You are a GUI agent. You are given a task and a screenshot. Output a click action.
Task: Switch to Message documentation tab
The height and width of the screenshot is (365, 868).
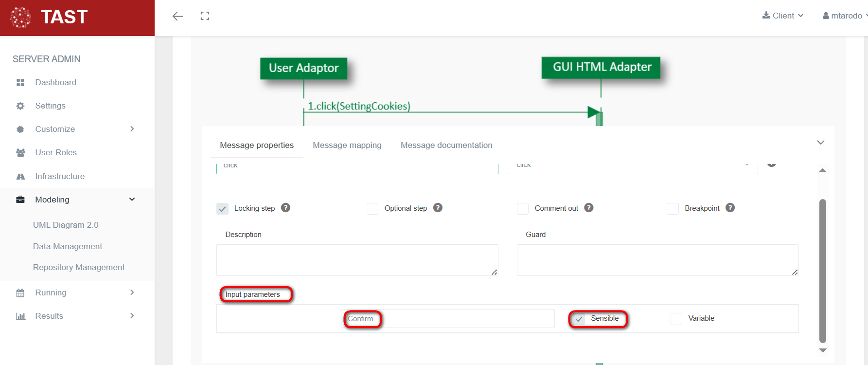point(446,145)
